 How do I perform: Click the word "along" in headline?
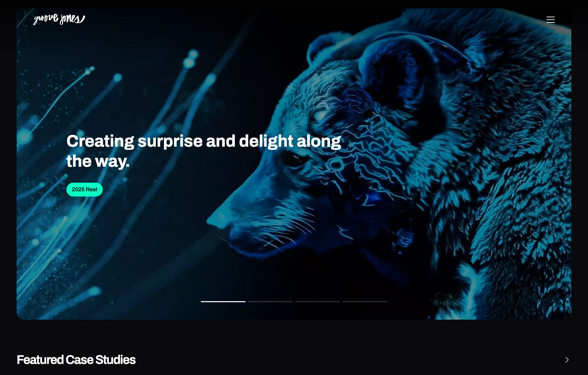319,141
